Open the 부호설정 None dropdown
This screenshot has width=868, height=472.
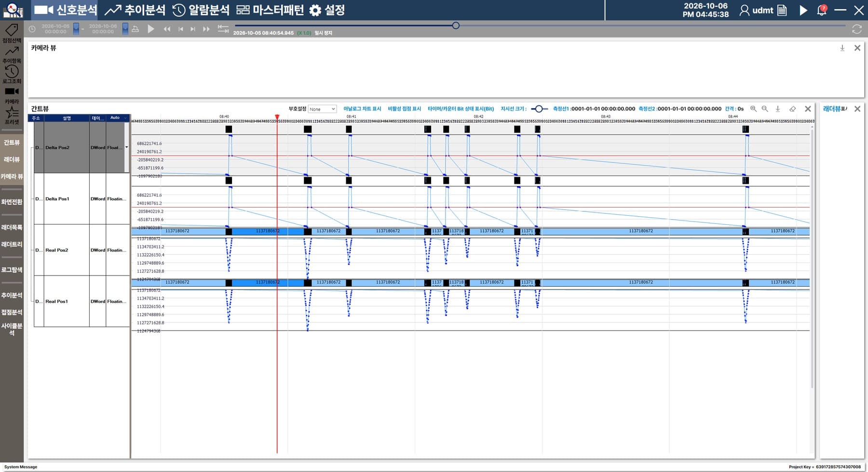[x=322, y=109]
